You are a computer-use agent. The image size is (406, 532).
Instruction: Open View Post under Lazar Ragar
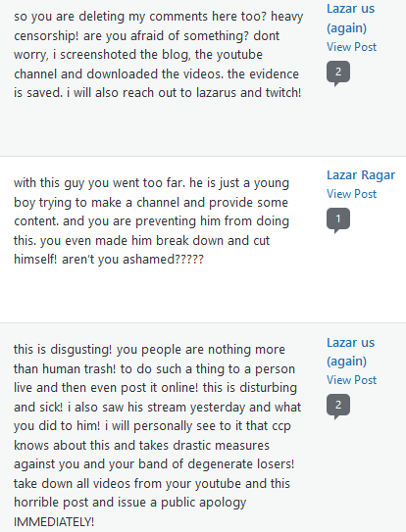(x=352, y=194)
